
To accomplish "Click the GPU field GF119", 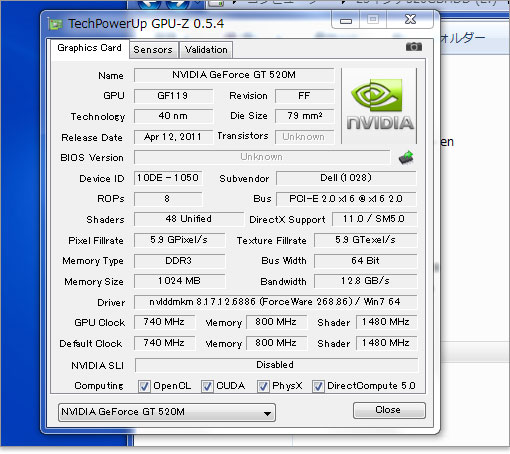I will coord(173,96).
